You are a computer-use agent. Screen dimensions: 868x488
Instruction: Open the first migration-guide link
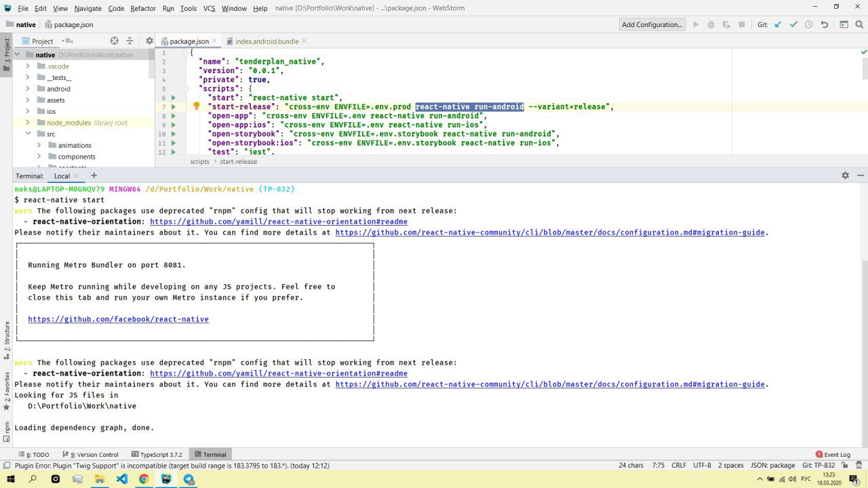pyautogui.click(x=550, y=232)
